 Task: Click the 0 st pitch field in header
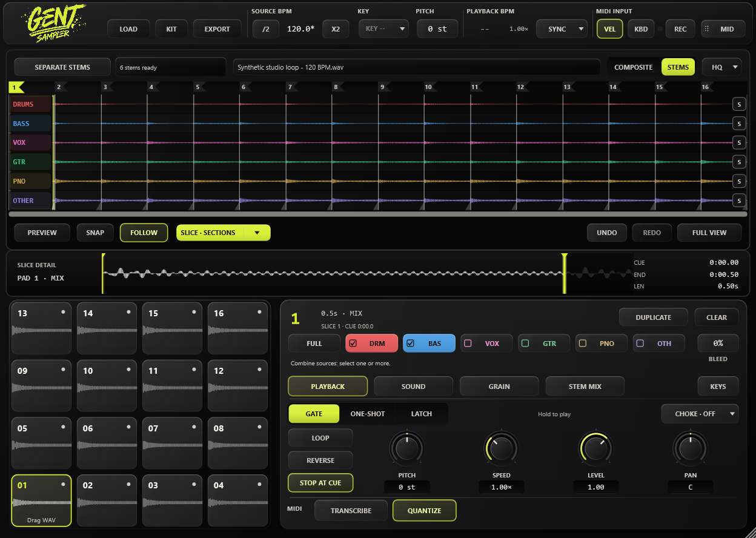[437, 29]
